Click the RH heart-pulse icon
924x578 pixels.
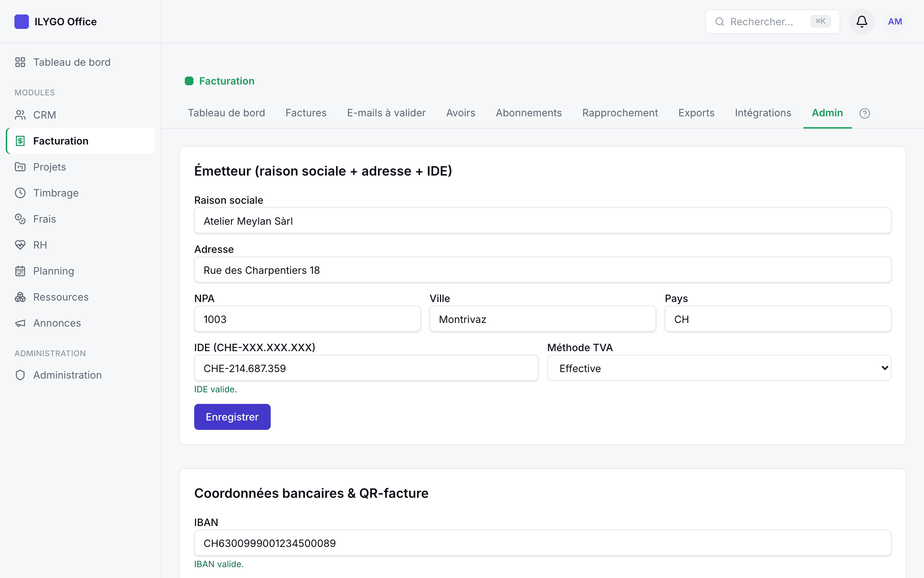(20, 245)
